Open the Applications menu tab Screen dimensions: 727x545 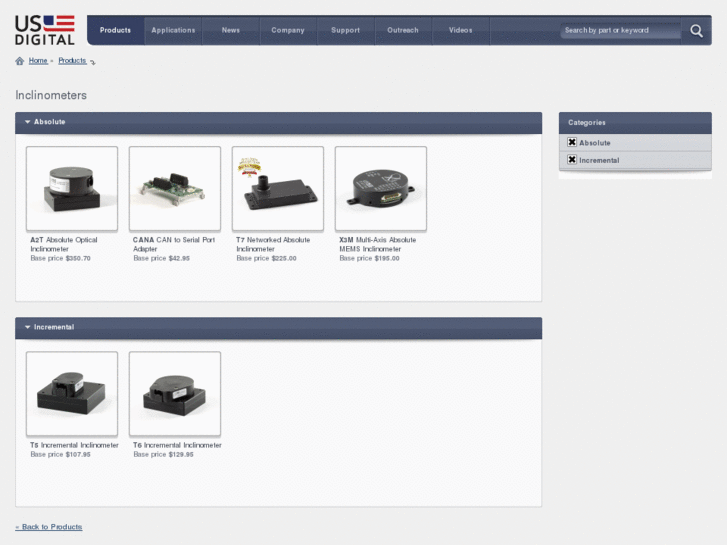[173, 30]
